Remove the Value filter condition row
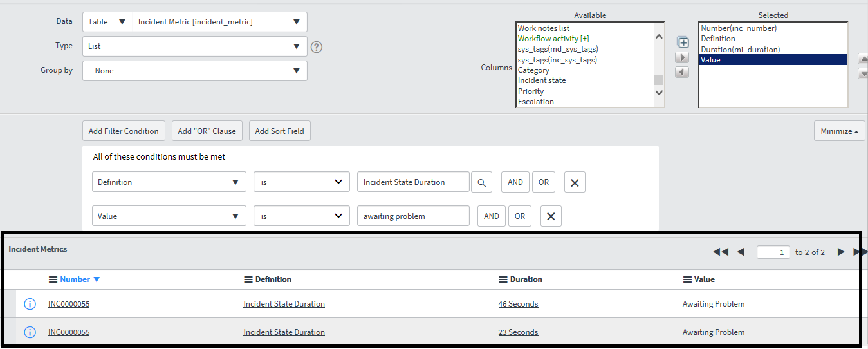 coord(551,216)
